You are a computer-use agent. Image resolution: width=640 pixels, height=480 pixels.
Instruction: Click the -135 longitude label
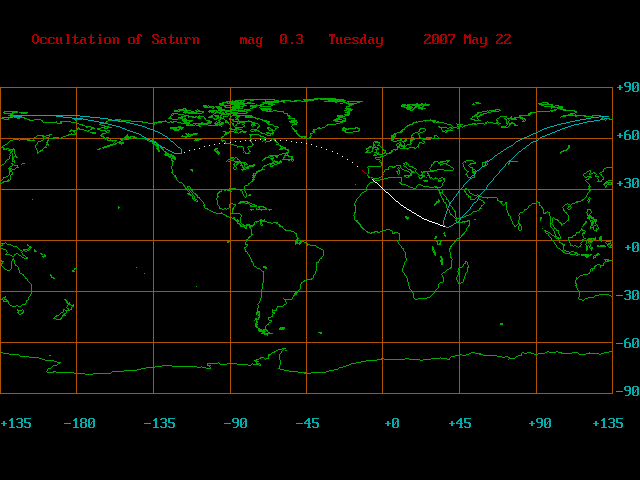click(159, 424)
